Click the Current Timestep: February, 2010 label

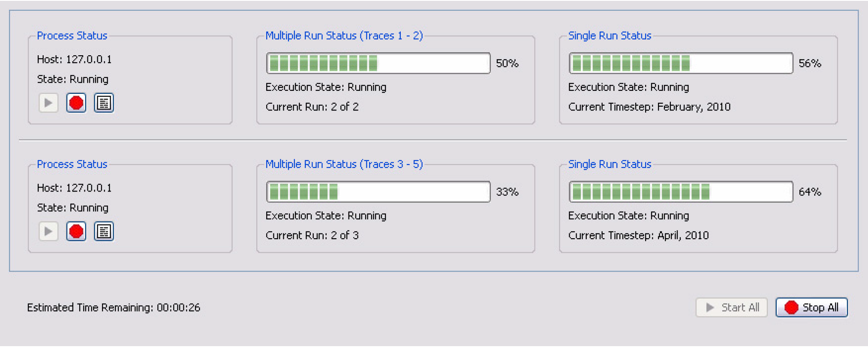click(649, 107)
